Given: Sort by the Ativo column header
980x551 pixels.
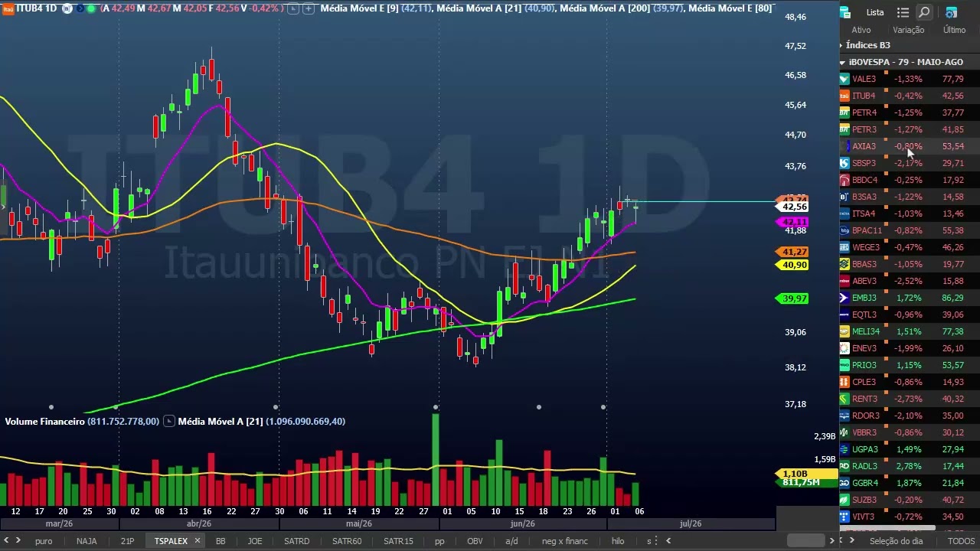Looking at the screenshot, I should coord(861,30).
